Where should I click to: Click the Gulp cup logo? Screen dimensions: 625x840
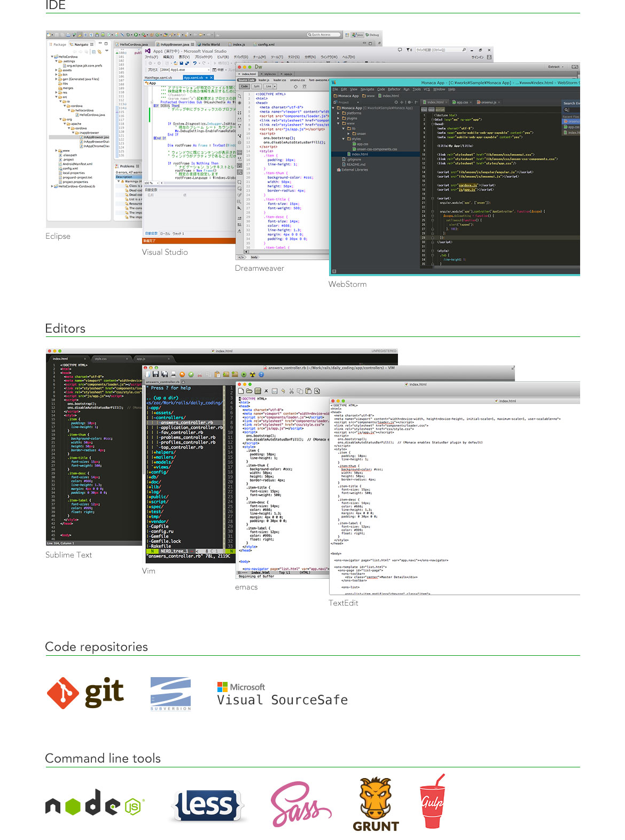pos(432,802)
